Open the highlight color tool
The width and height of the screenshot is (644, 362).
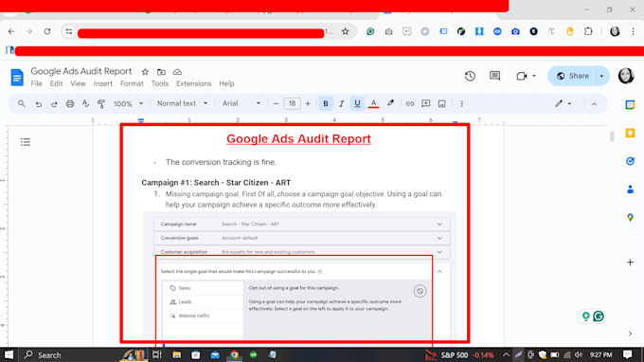390,103
